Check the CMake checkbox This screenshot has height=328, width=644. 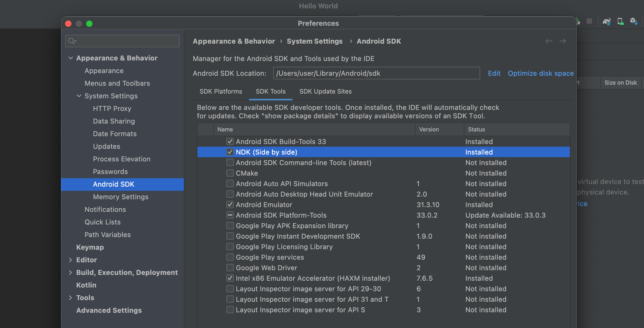click(230, 173)
